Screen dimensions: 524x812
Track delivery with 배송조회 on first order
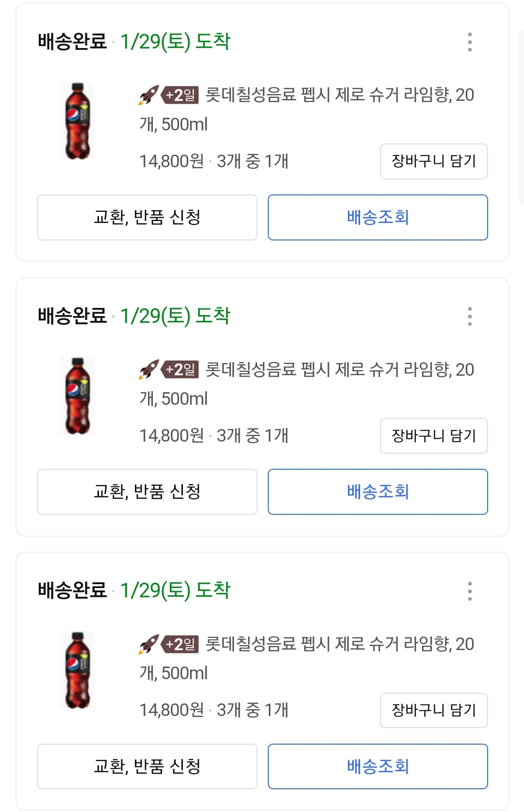pos(377,218)
